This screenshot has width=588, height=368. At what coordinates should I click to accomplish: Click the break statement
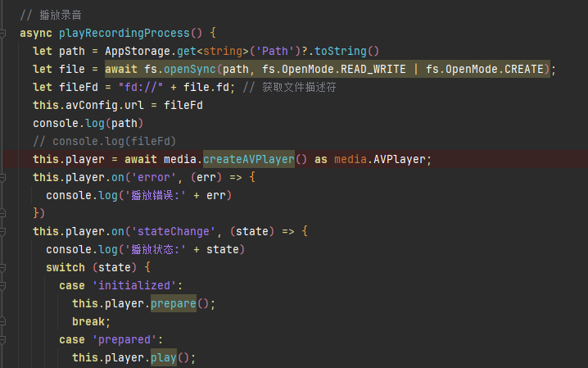pyautogui.click(x=91, y=321)
